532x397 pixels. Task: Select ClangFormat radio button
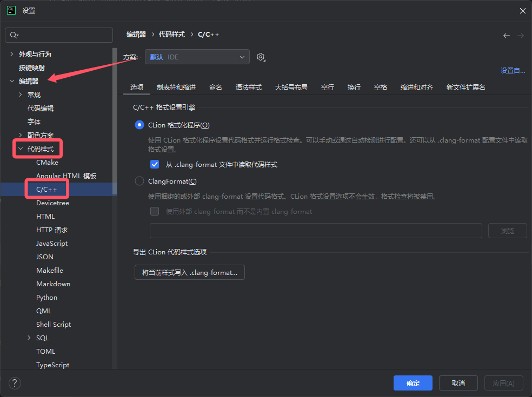(139, 181)
